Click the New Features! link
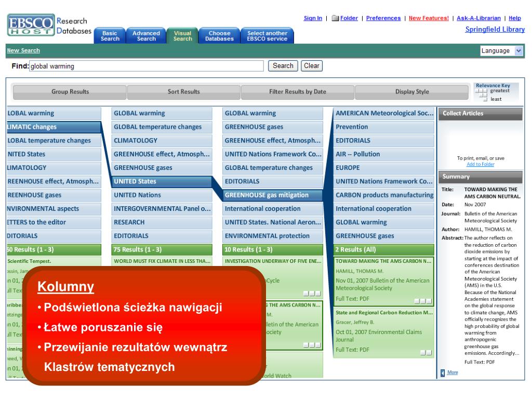 click(x=429, y=18)
